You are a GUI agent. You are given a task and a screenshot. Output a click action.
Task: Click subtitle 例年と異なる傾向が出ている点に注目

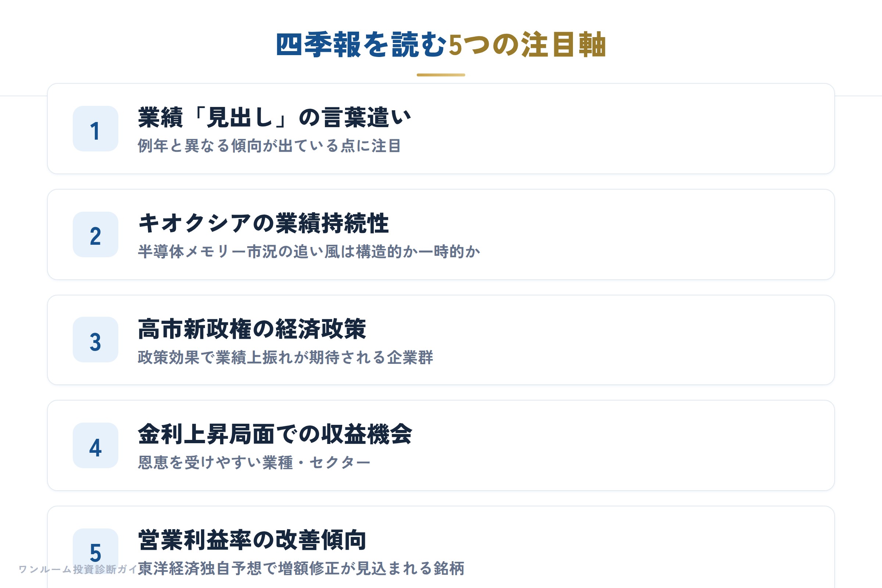(x=269, y=146)
